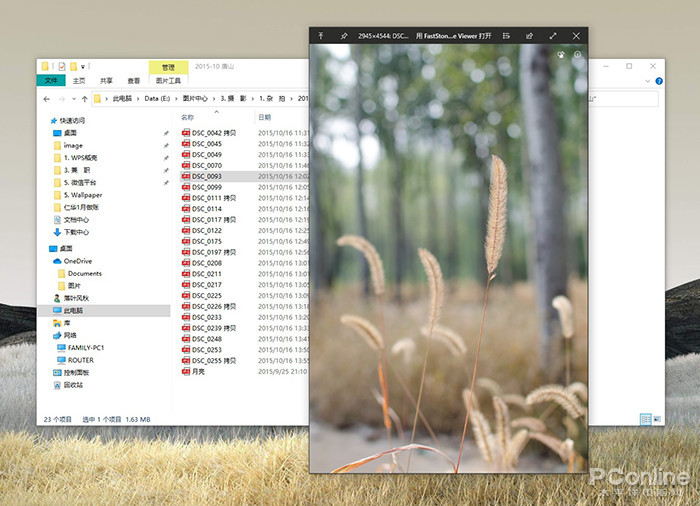
Task: Click the upward arrow icon in the preview title bar
Action: click(321, 35)
